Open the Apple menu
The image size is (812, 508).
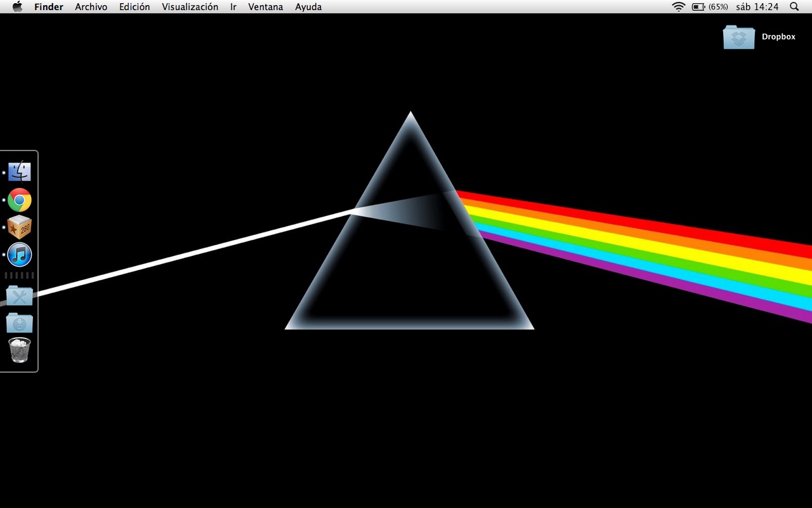point(17,7)
